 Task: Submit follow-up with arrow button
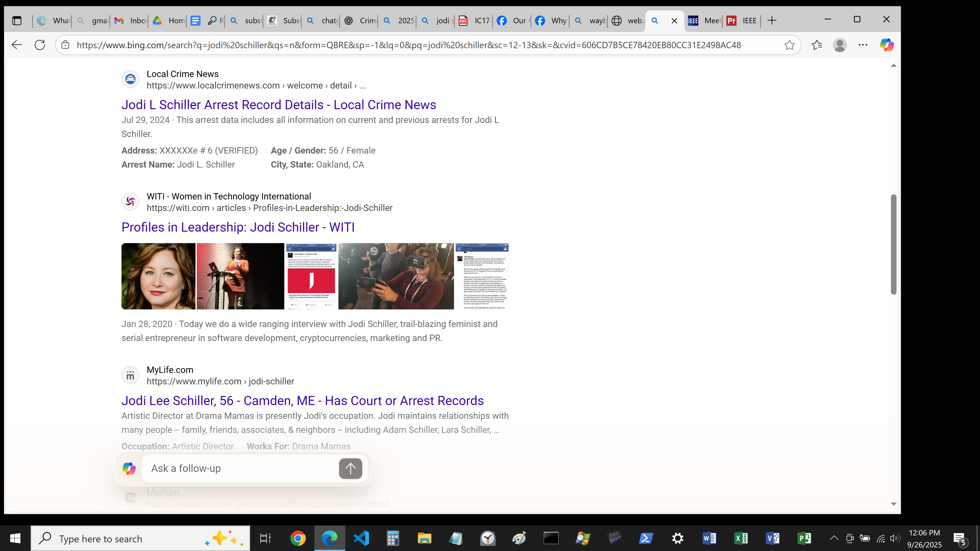(350, 469)
